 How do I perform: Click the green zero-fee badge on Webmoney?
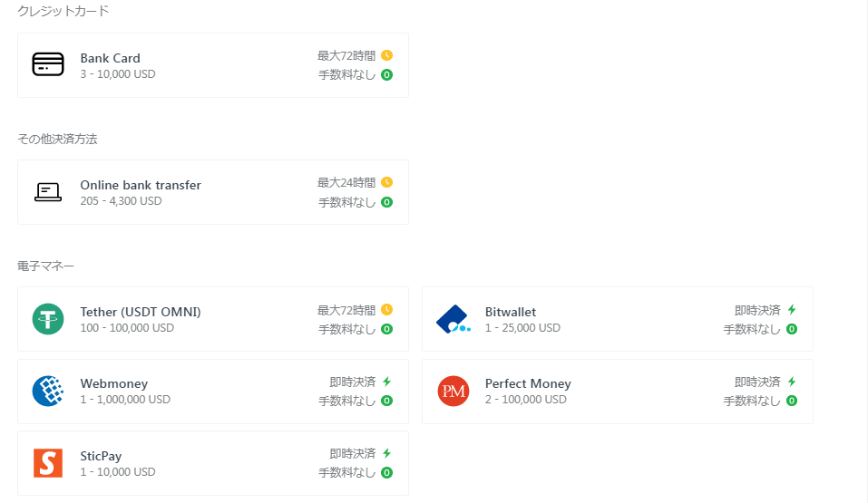pyautogui.click(x=387, y=401)
